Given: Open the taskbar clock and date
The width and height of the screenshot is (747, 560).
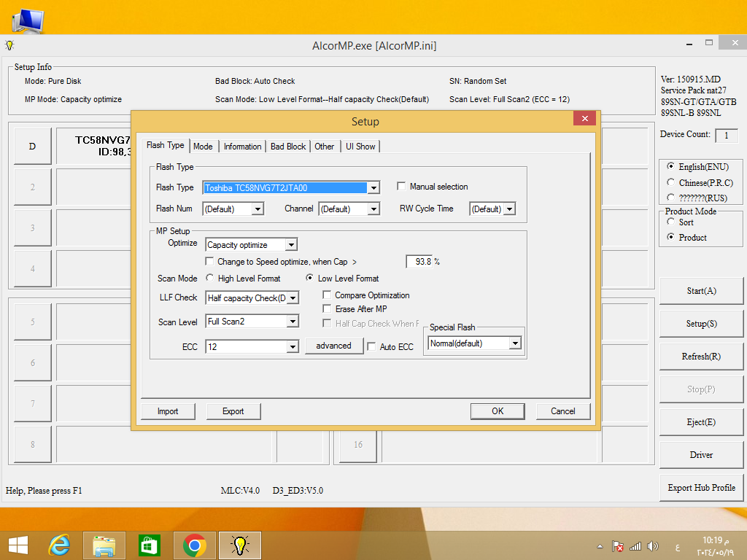Looking at the screenshot, I should (x=715, y=546).
